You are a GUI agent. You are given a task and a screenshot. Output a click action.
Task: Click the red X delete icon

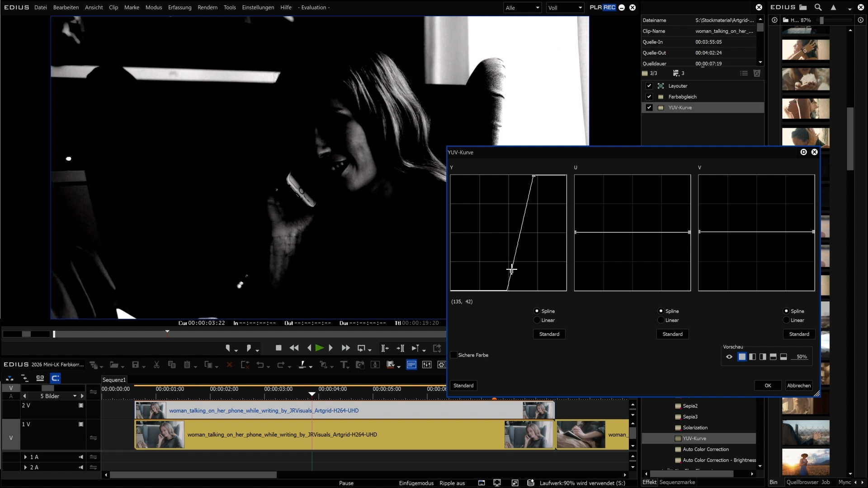pyautogui.click(x=229, y=365)
